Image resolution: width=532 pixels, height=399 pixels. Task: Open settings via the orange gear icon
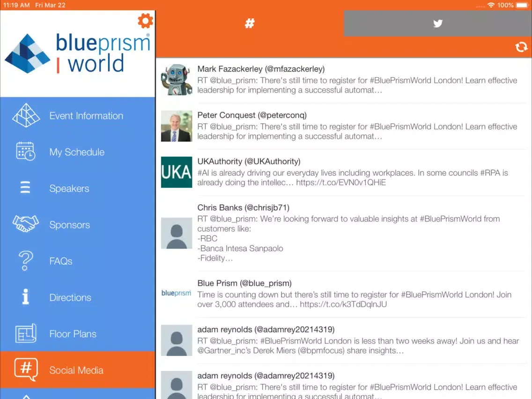point(145,21)
